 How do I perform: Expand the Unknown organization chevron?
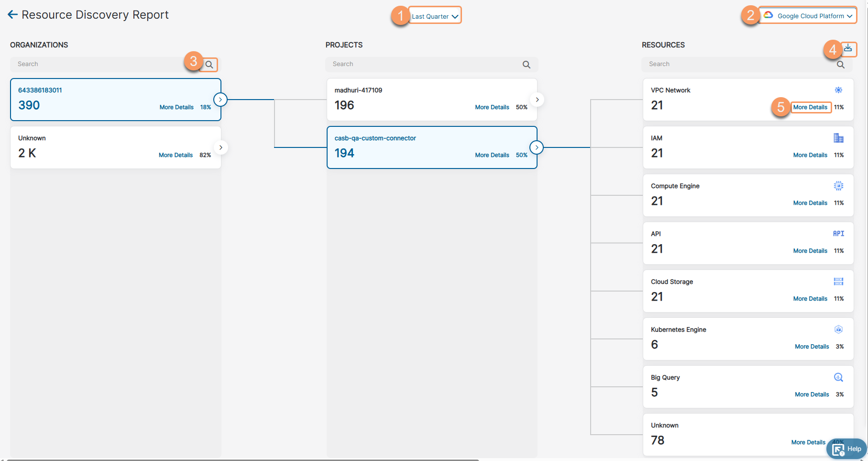point(221,147)
